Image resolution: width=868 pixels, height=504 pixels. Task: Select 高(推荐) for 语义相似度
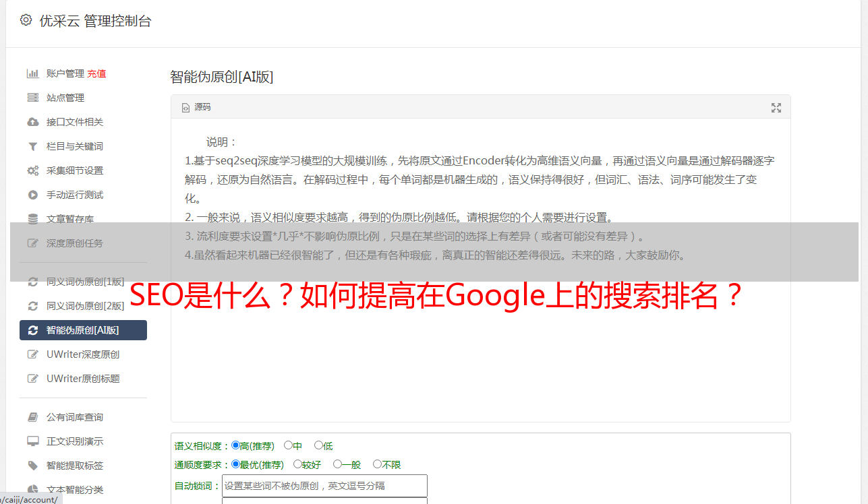[235, 445]
